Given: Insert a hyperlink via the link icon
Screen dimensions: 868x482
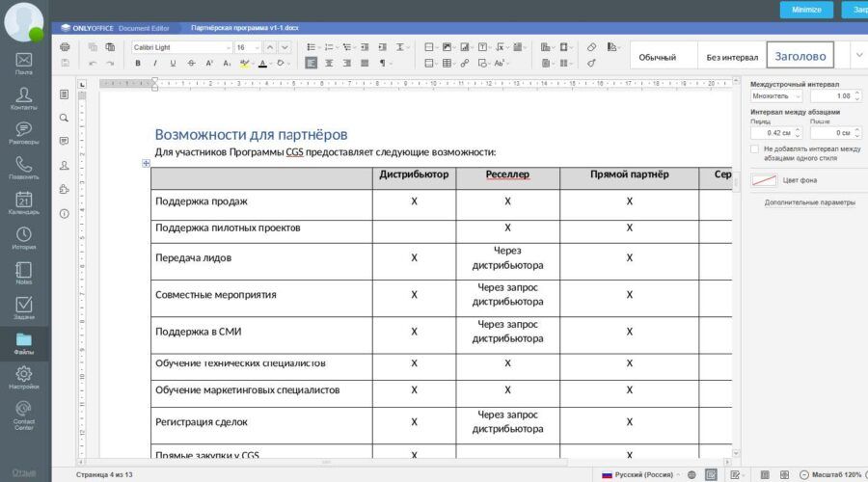Looking at the screenshot, I should tap(464, 64).
